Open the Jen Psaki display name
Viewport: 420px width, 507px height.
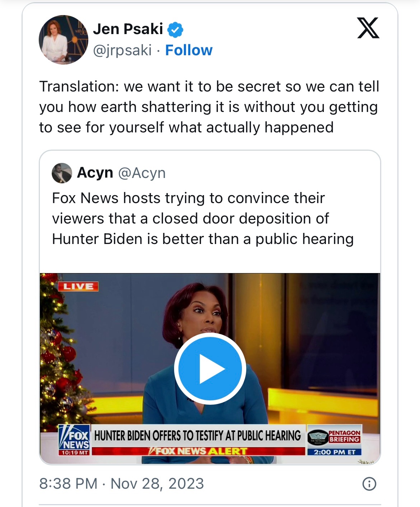tap(128, 29)
